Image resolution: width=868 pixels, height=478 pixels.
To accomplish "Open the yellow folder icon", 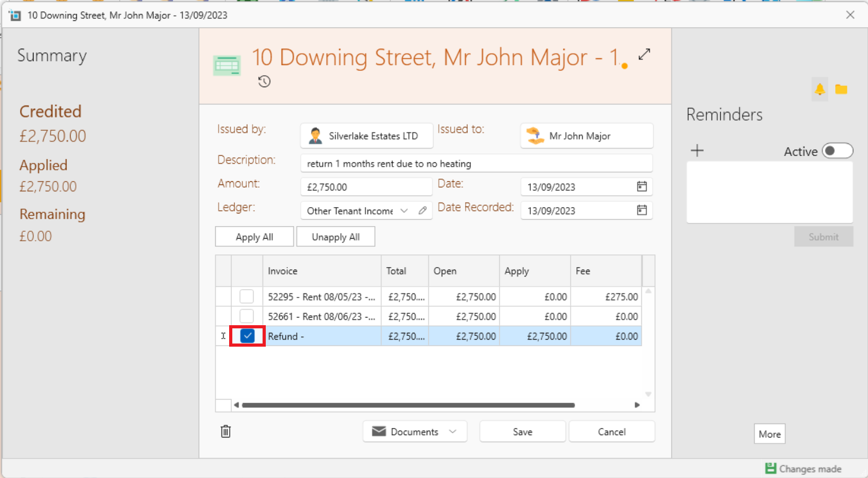I will point(841,89).
